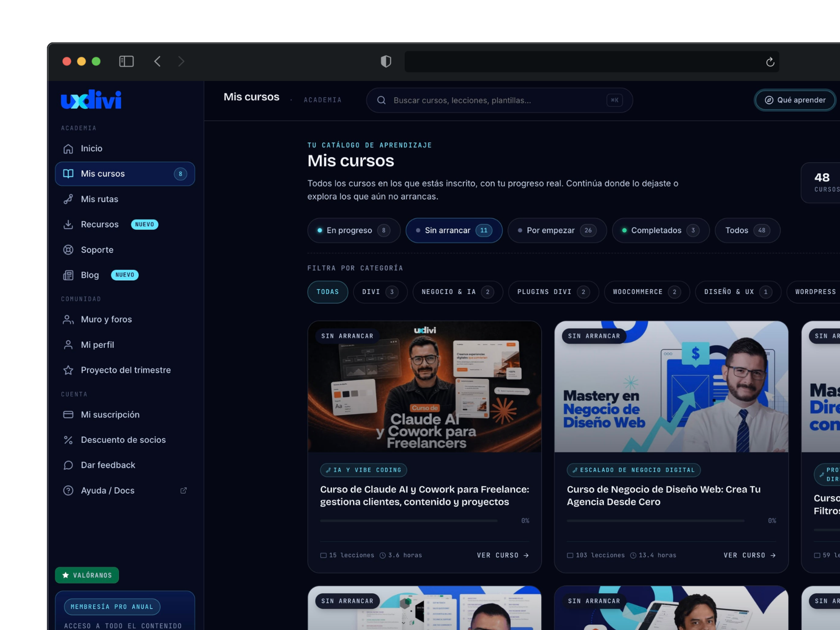Filter by WOOCOMMERCE category chip
840x630 pixels.
click(647, 292)
